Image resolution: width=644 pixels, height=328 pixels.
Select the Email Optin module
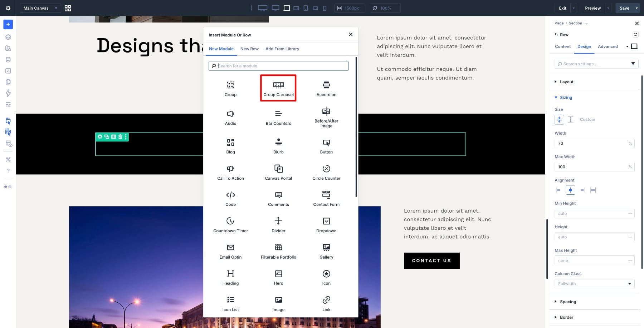coord(230,250)
